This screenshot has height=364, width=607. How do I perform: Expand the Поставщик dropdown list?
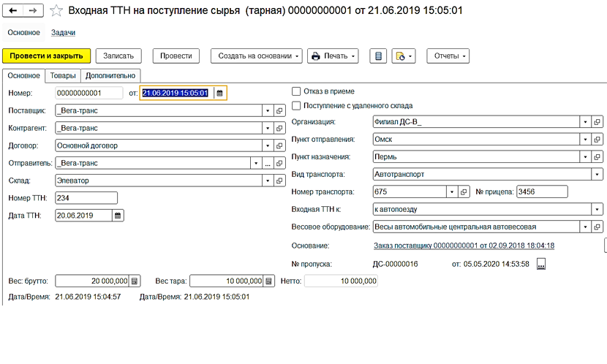coord(268,110)
